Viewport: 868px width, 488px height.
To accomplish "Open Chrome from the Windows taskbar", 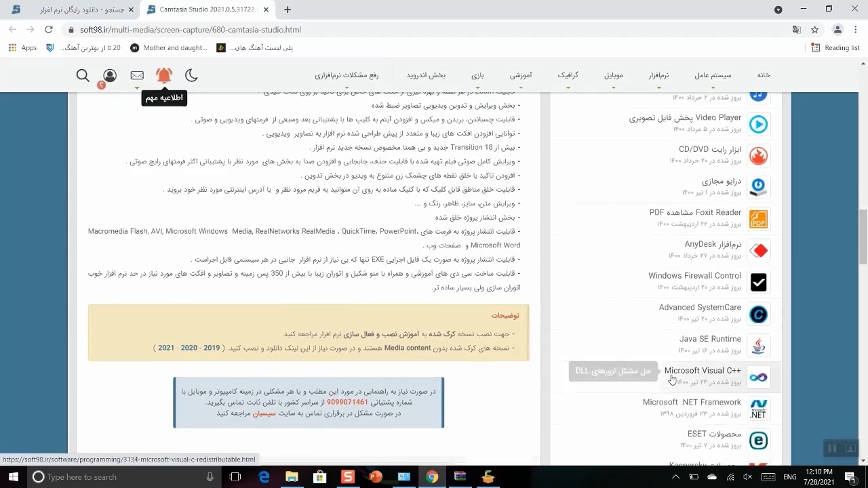I will coord(432,477).
